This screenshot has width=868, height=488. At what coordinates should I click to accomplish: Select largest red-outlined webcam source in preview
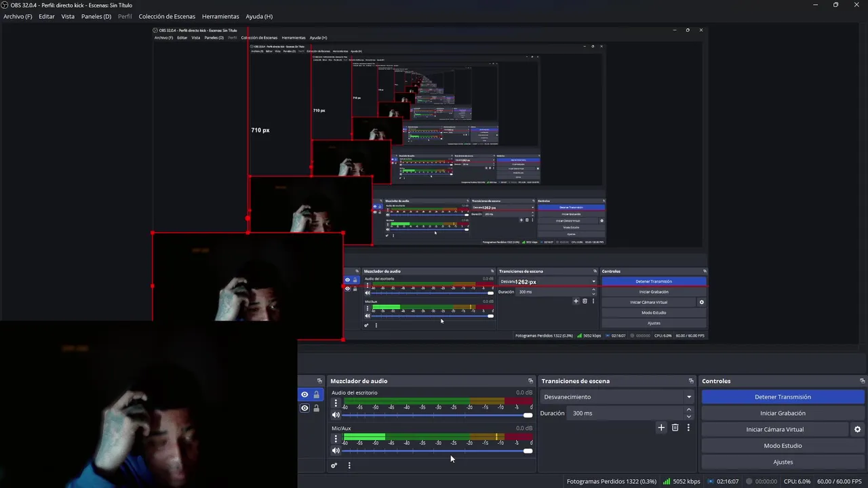pyautogui.click(x=248, y=285)
